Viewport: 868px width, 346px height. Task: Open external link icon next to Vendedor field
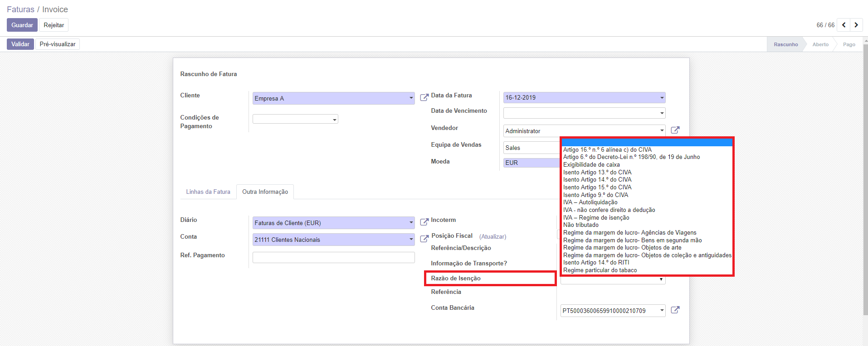(675, 130)
